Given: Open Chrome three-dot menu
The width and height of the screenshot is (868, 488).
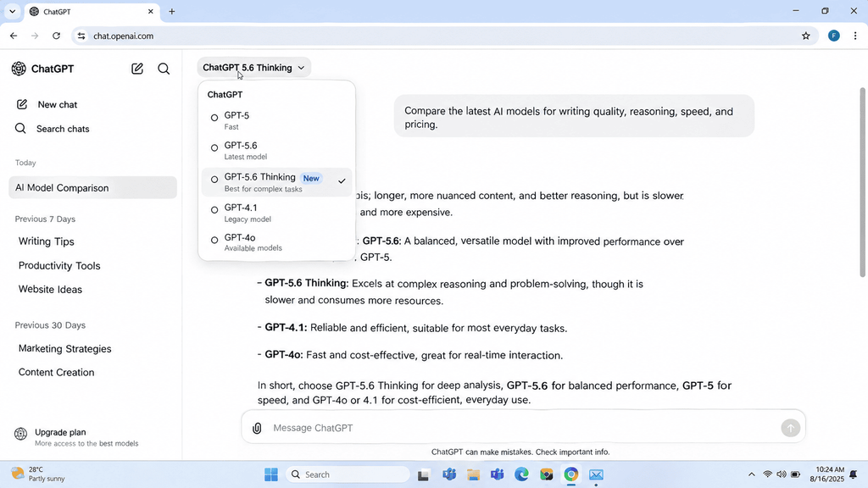Looking at the screenshot, I should [855, 36].
